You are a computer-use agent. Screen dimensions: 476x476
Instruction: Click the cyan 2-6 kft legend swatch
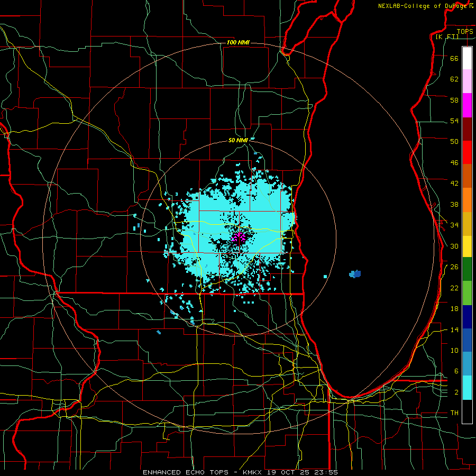point(467,388)
